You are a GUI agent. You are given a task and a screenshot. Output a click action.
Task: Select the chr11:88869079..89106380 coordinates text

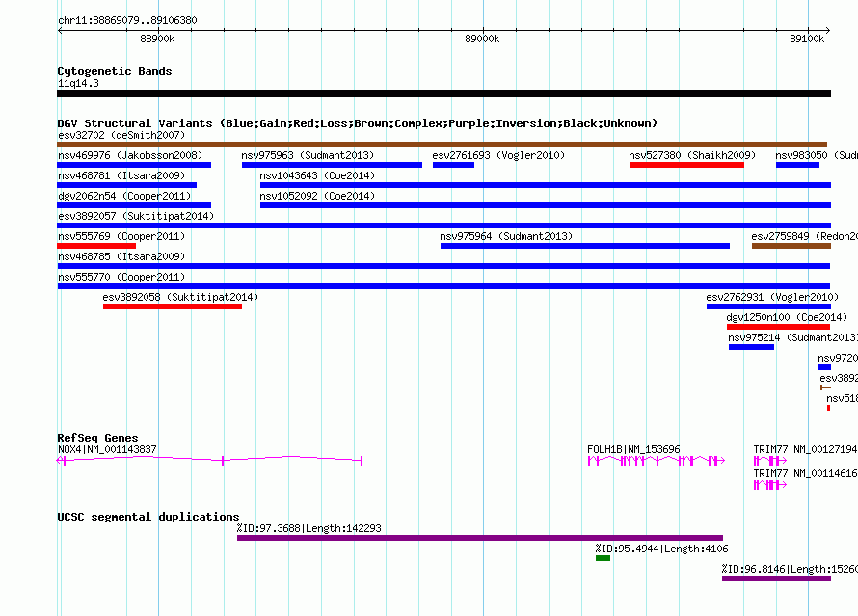tap(127, 21)
